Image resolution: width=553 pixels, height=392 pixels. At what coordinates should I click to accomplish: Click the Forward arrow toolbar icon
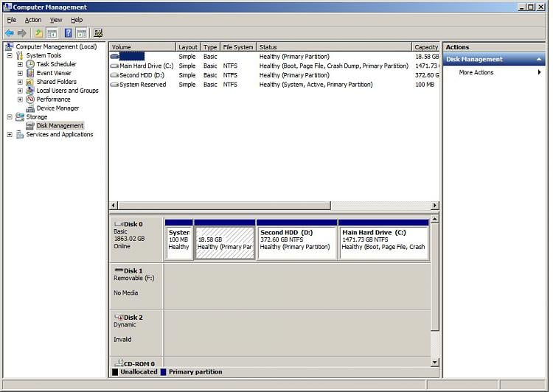pos(22,33)
